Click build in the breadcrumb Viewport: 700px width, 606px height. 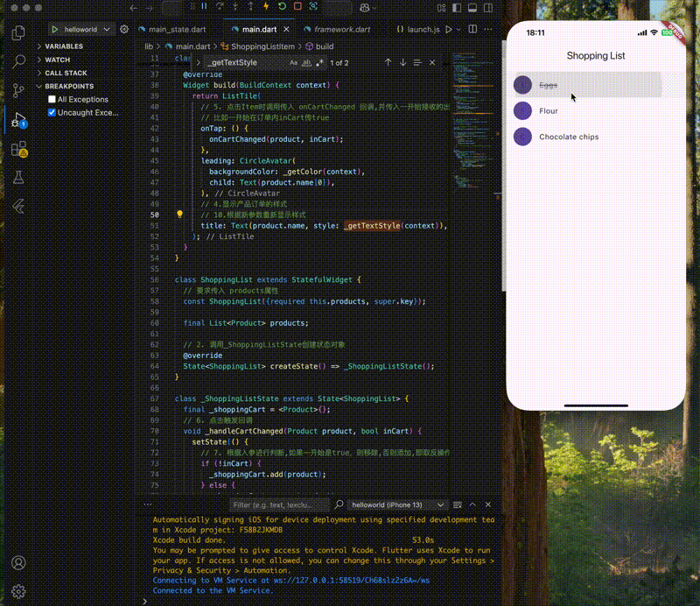click(x=325, y=46)
